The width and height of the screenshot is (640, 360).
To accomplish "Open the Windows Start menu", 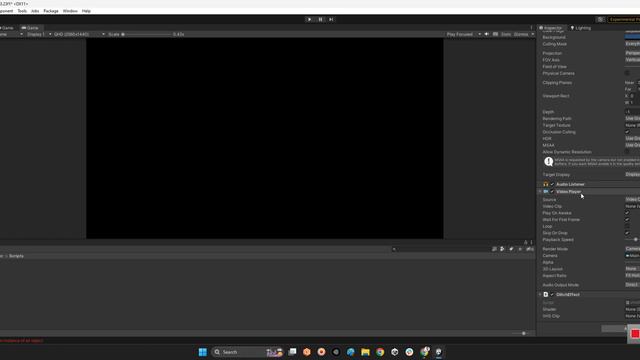I will (202, 352).
